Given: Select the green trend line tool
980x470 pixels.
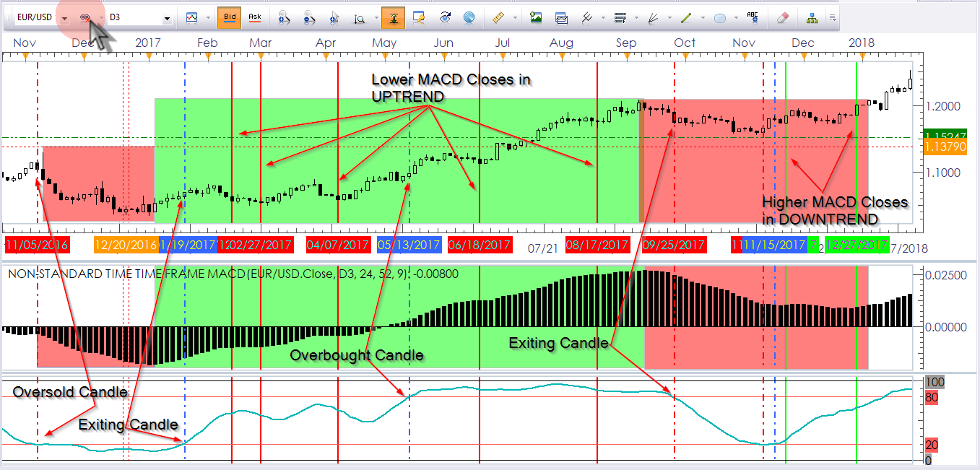Looking at the screenshot, I should point(686,17).
